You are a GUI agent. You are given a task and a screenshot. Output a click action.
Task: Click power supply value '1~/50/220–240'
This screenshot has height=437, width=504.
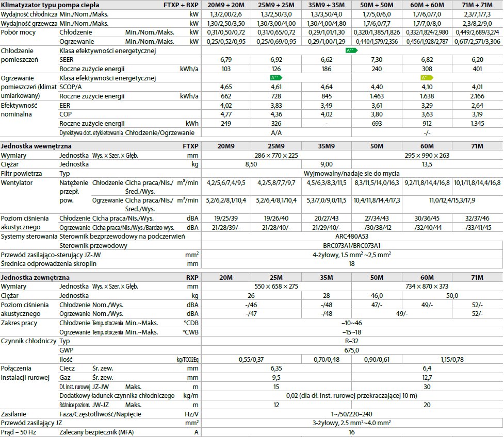(352, 414)
